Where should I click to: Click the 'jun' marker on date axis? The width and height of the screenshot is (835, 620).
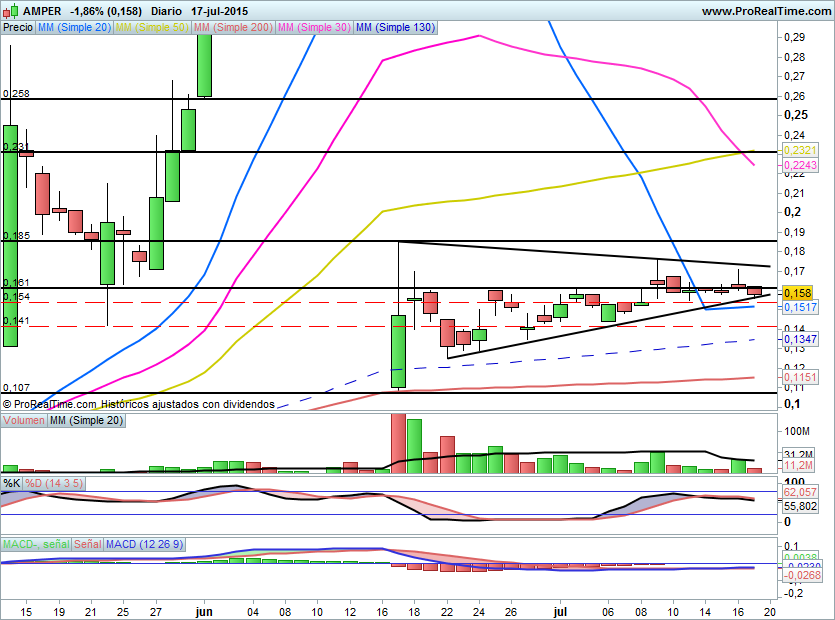204,608
